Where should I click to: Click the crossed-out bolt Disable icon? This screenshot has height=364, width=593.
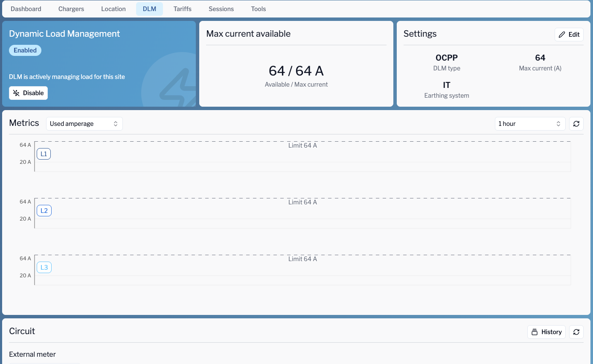click(x=16, y=93)
